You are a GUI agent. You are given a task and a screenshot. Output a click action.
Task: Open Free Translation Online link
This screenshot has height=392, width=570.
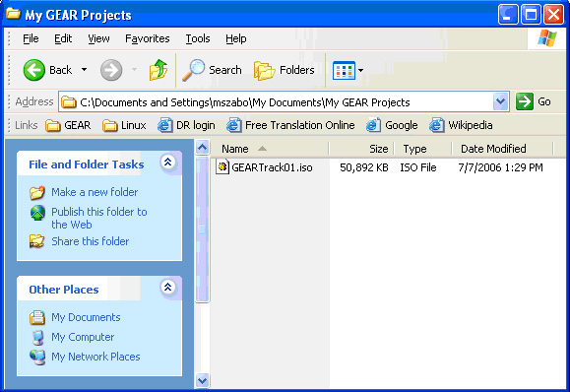pos(290,125)
